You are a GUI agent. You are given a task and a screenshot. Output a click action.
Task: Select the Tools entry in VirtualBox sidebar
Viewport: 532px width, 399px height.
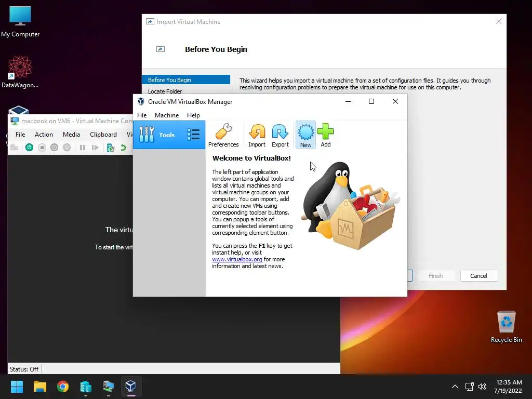point(169,135)
